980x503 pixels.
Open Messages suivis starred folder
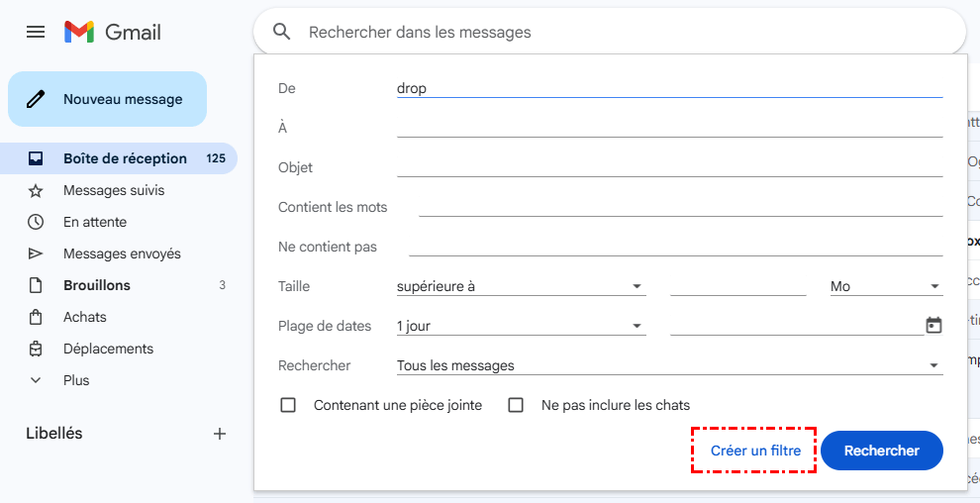coord(114,190)
